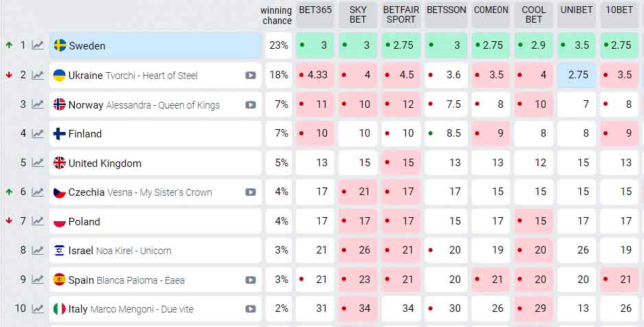This screenshot has height=327, width=644.
Task: Select the SKY BET column header
Action: [358, 15]
